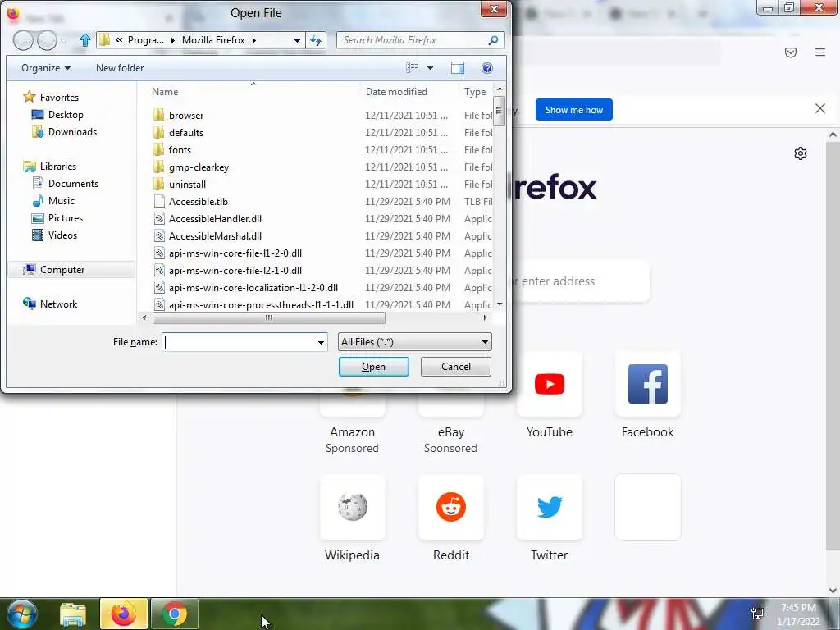Click the Cancel button
Image resolution: width=840 pixels, height=630 pixels.
point(456,367)
